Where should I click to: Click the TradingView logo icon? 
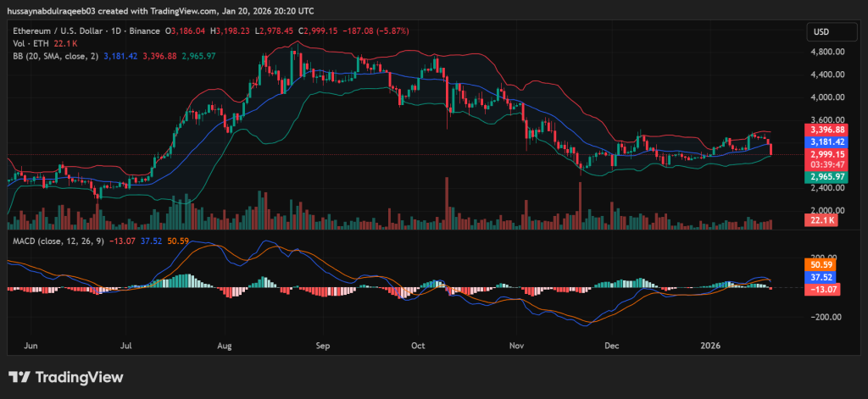[x=19, y=377]
